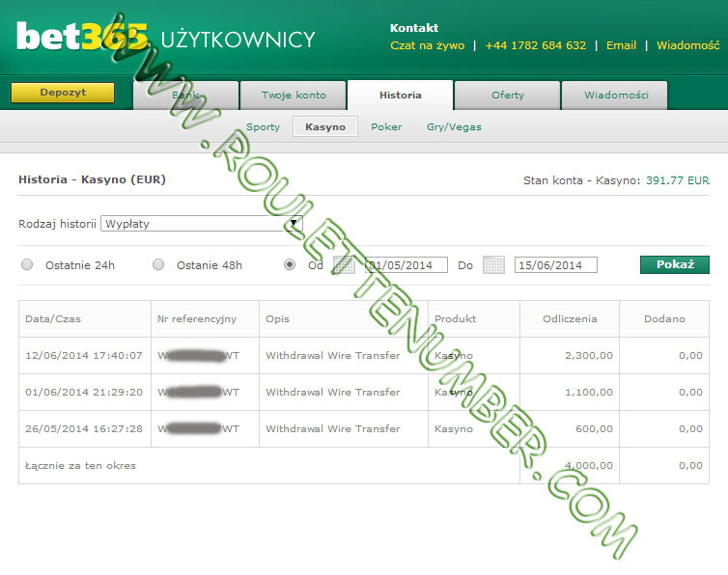Switch to the Bank tab

click(x=185, y=96)
